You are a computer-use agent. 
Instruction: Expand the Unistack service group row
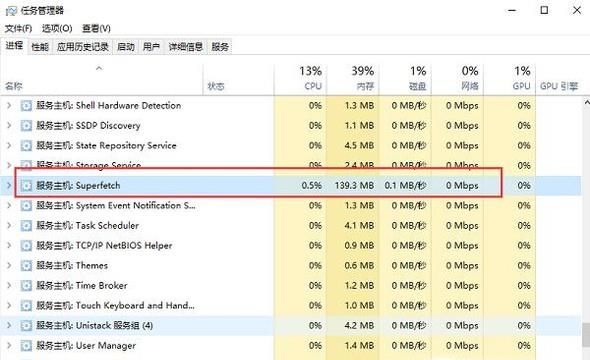[x=9, y=325]
